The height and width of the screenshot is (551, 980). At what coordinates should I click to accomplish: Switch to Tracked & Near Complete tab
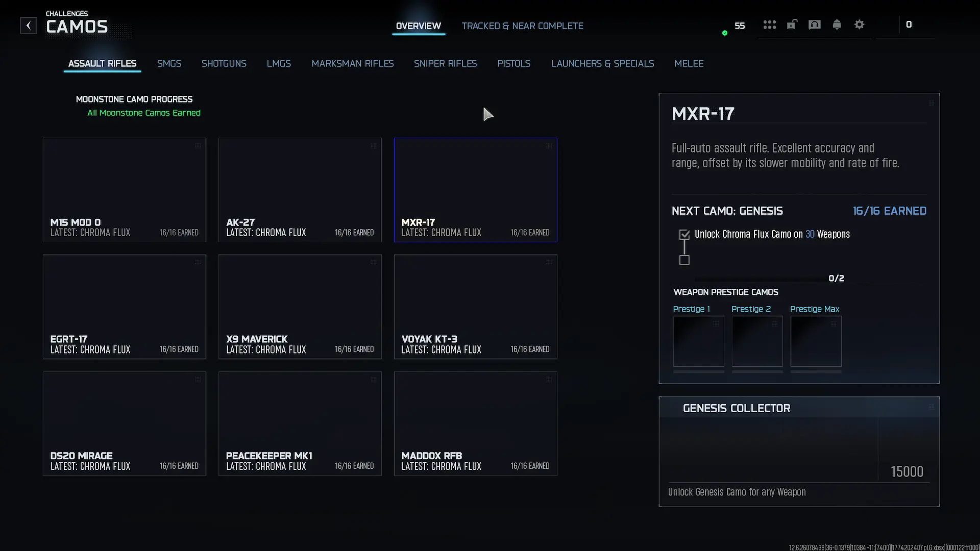522,26
